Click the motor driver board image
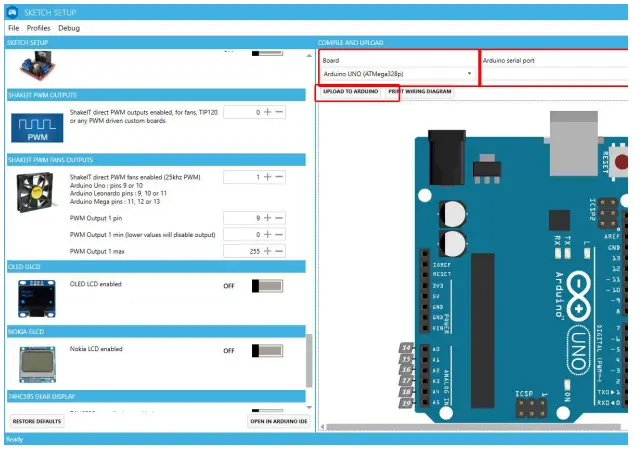This screenshot has height=449, width=634. 37,66
